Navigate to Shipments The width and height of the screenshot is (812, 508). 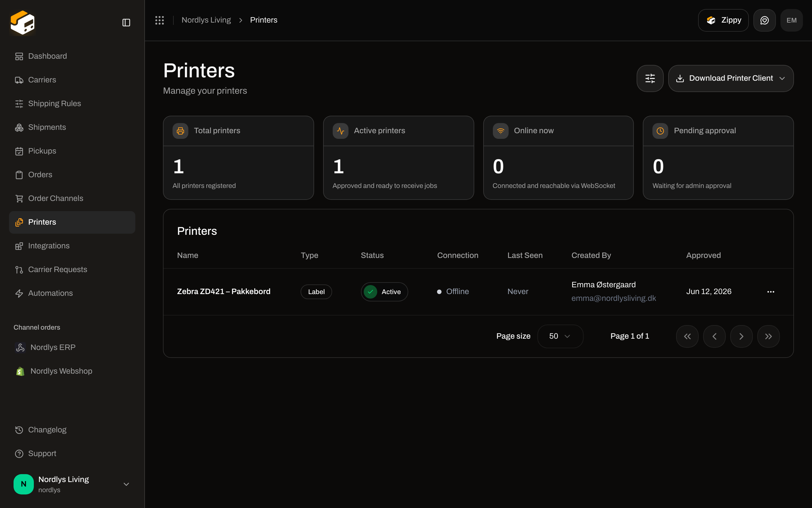72,127
